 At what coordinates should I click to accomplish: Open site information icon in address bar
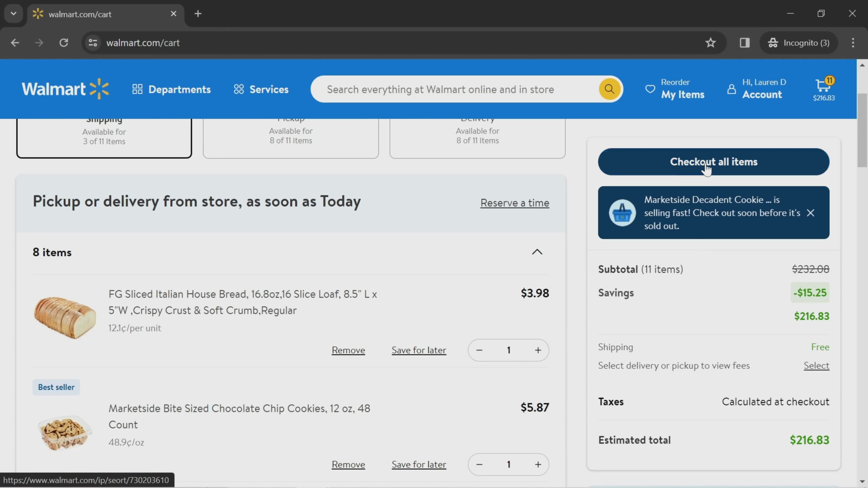click(93, 43)
